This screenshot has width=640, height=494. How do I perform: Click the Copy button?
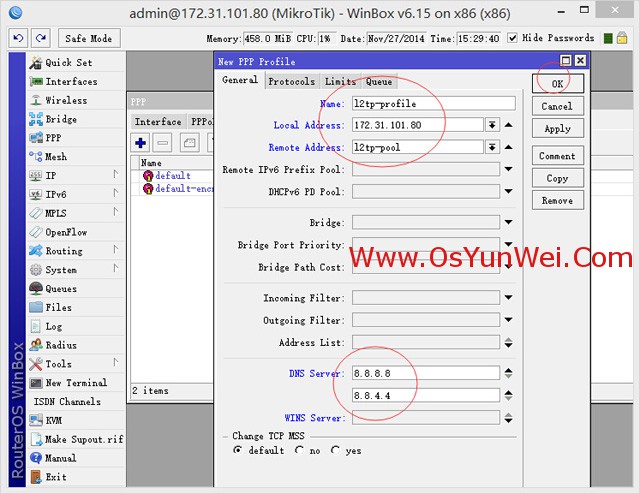558,178
